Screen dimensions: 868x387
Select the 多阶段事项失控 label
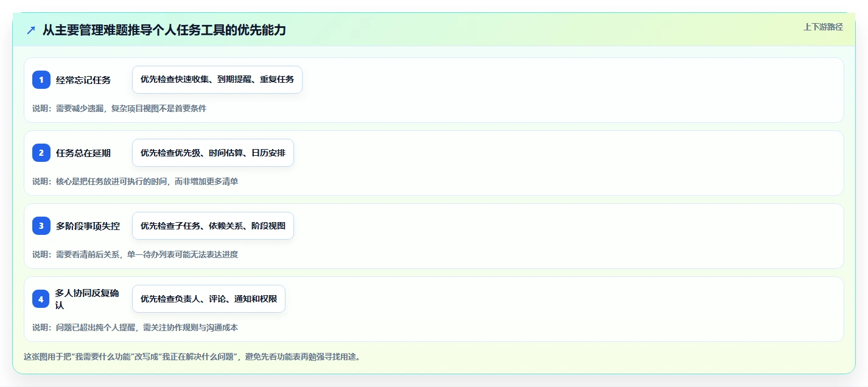coord(88,226)
